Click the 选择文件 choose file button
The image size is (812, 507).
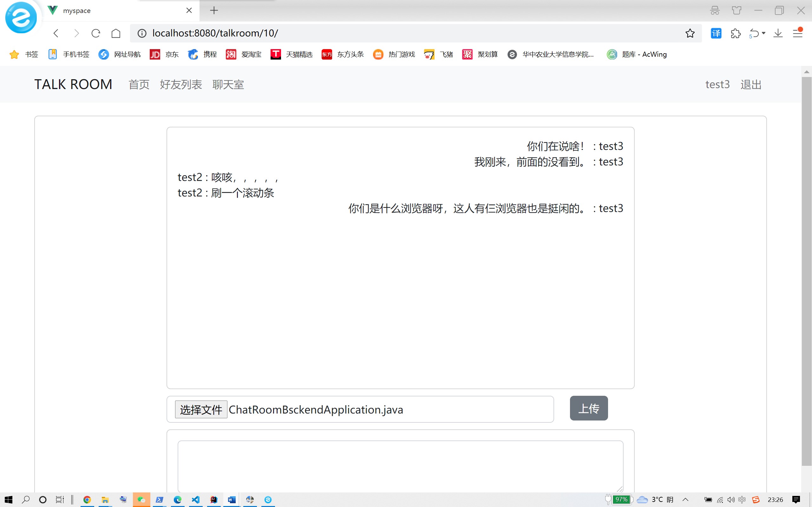tap(201, 409)
